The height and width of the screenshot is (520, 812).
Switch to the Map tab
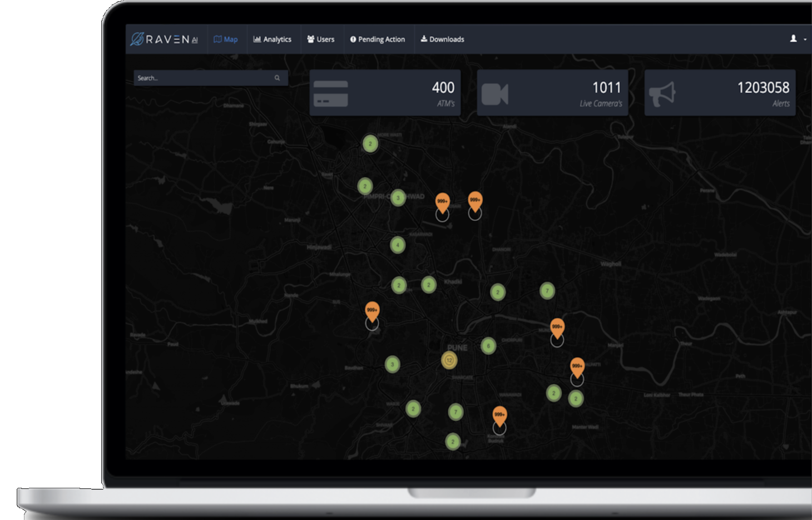coord(226,39)
